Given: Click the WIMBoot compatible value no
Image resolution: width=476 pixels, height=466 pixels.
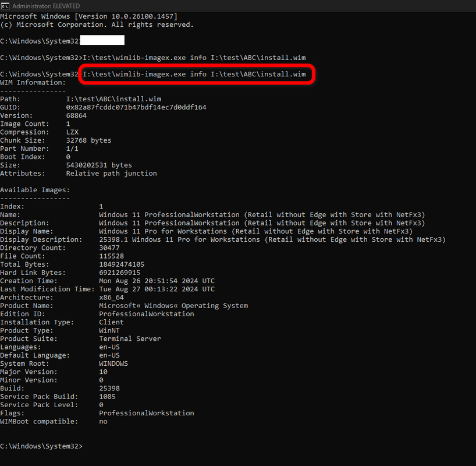Looking at the screenshot, I should coord(103,421).
